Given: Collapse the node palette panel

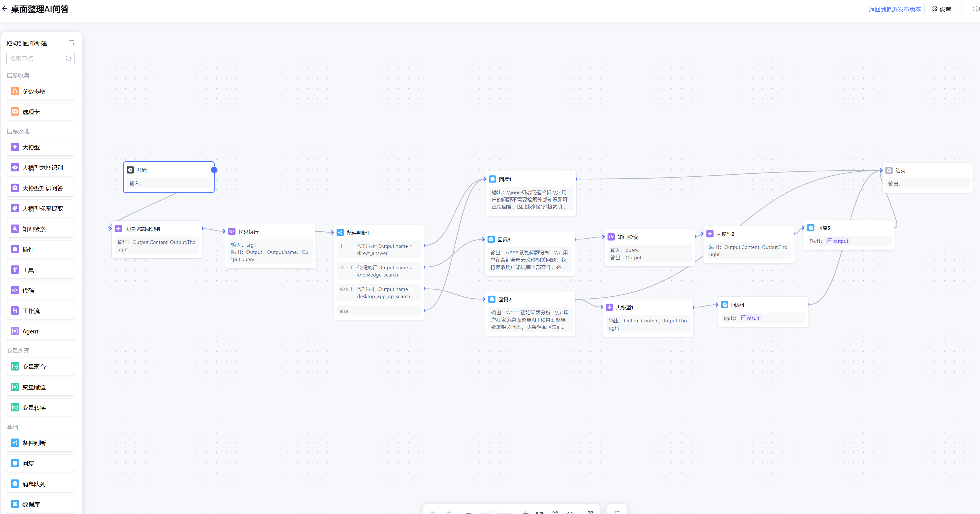Looking at the screenshot, I should point(71,43).
